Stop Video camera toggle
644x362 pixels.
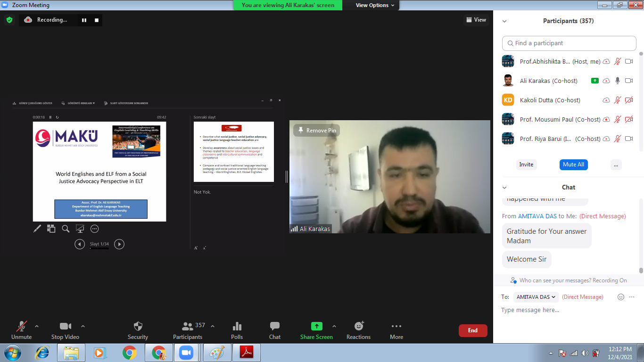point(65,326)
